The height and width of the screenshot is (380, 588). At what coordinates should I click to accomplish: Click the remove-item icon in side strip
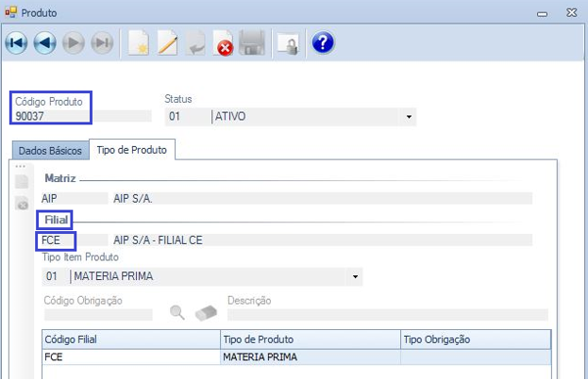point(22,203)
